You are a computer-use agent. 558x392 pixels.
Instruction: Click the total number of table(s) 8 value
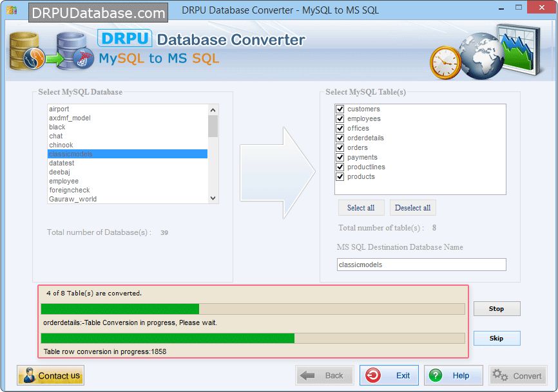pos(434,228)
